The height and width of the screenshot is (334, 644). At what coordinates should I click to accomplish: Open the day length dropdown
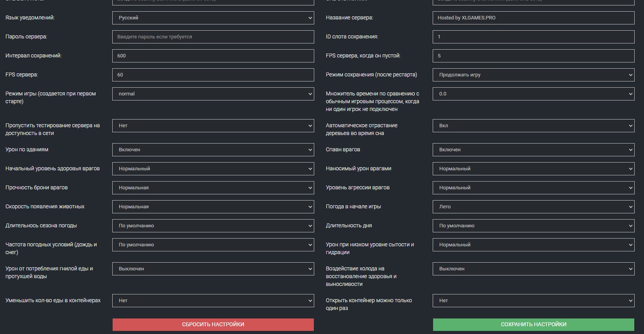tap(533, 226)
